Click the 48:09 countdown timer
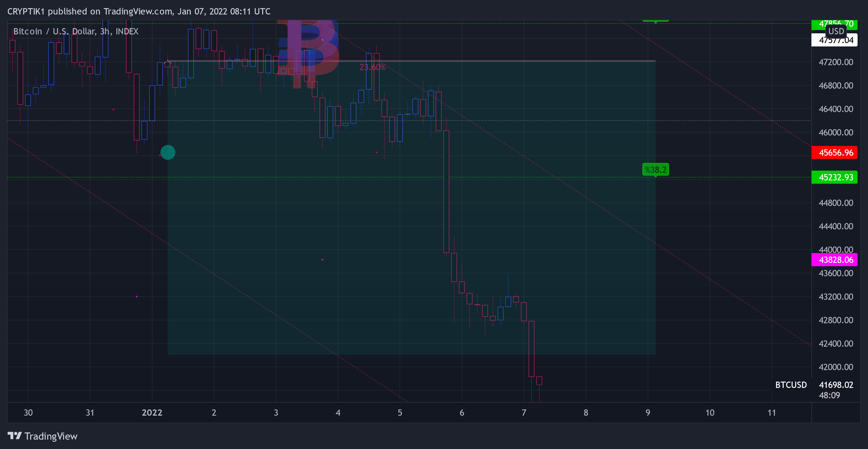 (x=829, y=395)
